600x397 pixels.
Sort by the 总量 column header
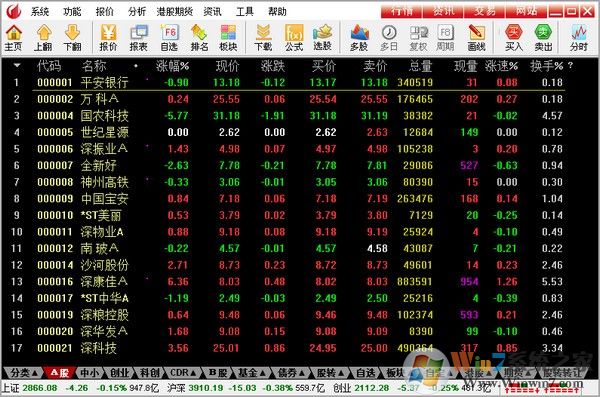click(x=420, y=66)
